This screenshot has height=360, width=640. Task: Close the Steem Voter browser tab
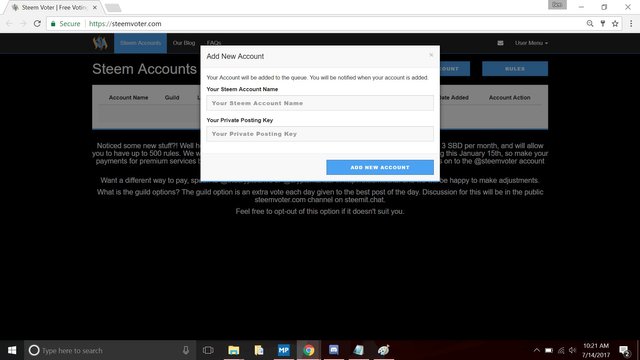click(95, 7)
